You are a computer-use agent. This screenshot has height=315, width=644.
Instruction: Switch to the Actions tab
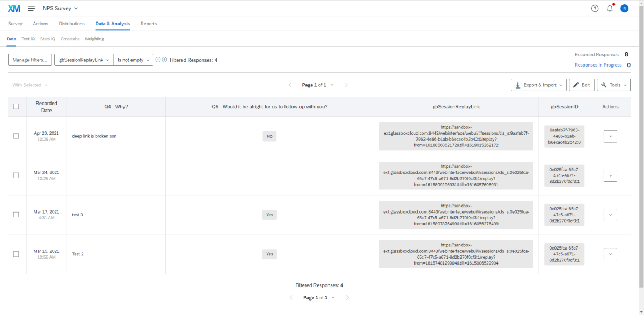[40, 24]
